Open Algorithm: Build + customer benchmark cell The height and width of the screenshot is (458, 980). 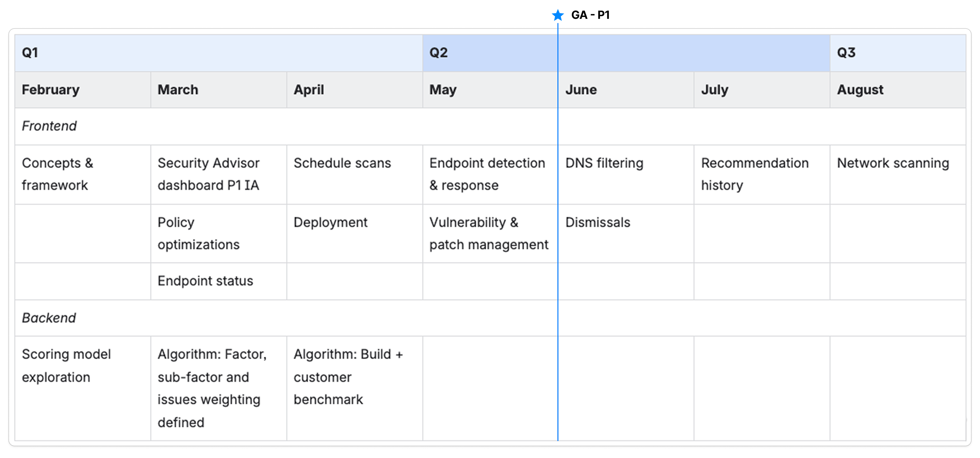coord(348,377)
